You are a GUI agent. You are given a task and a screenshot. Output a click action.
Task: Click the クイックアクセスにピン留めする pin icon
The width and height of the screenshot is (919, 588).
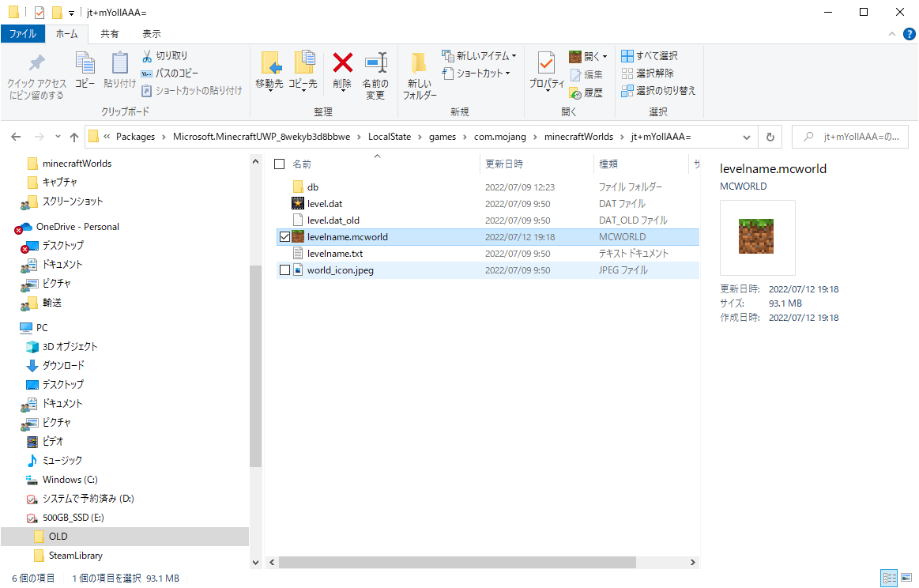tap(36, 63)
